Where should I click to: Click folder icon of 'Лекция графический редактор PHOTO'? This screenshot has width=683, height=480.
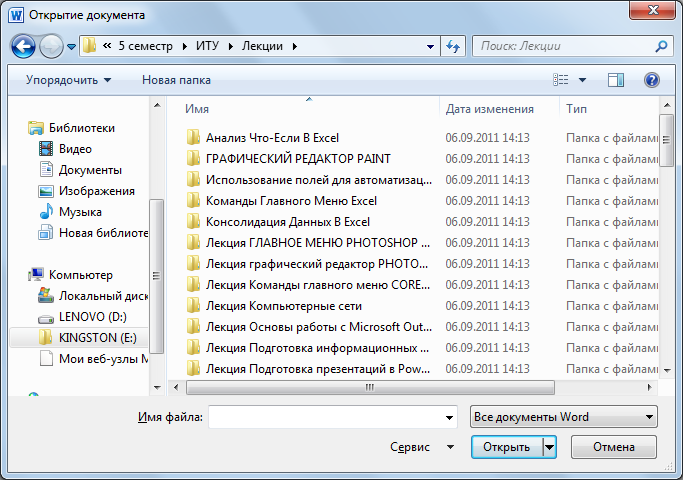pyautogui.click(x=193, y=263)
